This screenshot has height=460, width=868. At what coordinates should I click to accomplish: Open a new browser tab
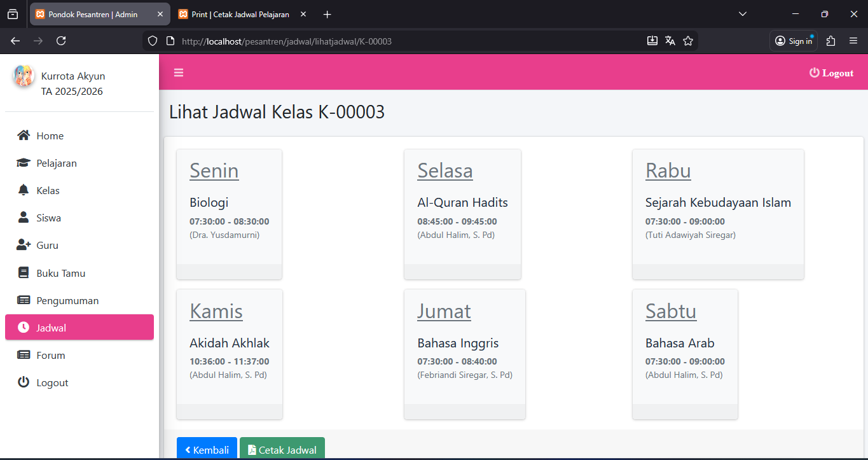327,14
